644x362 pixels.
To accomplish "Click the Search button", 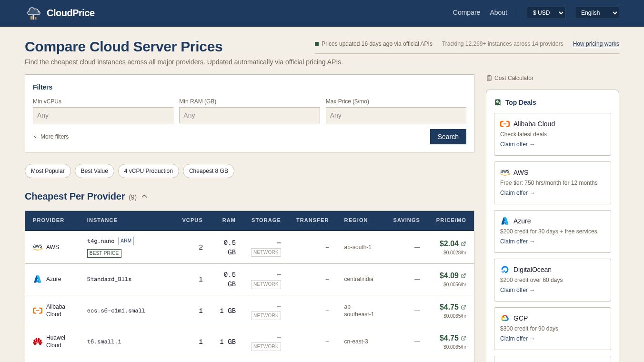I will click(x=448, y=137).
